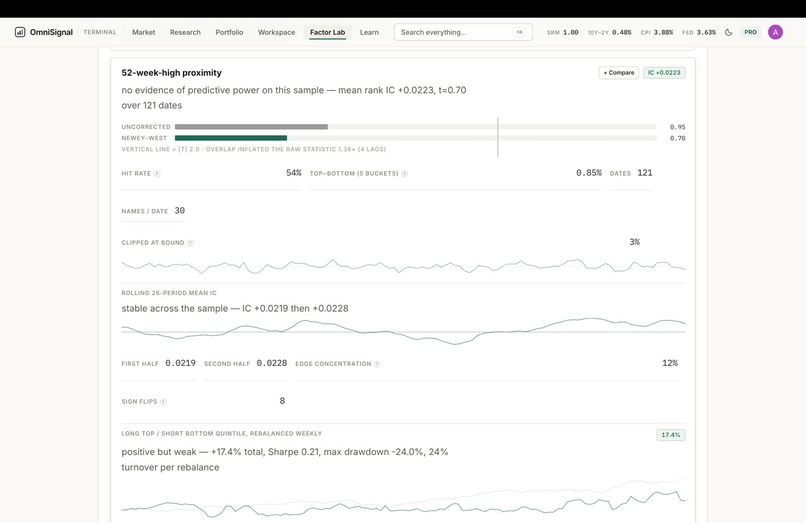Click the + Compare button
The height and width of the screenshot is (523, 806).
[619, 73]
